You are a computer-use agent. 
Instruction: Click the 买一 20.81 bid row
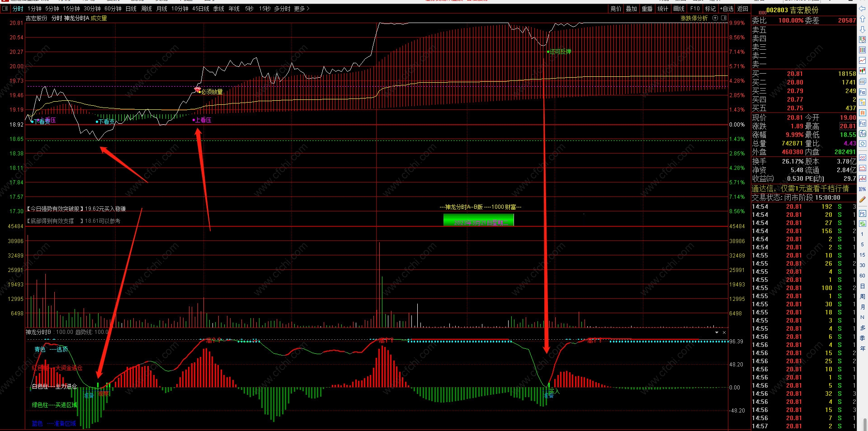pos(804,74)
